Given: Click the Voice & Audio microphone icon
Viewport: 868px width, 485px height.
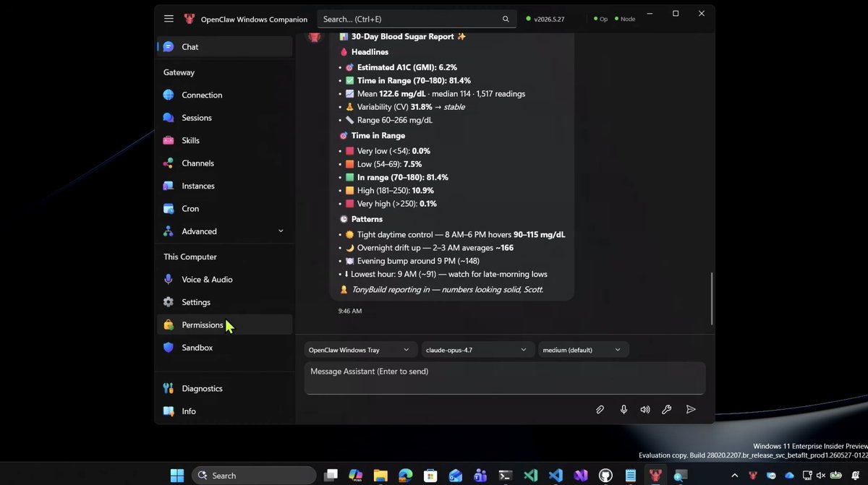Looking at the screenshot, I should pos(169,279).
